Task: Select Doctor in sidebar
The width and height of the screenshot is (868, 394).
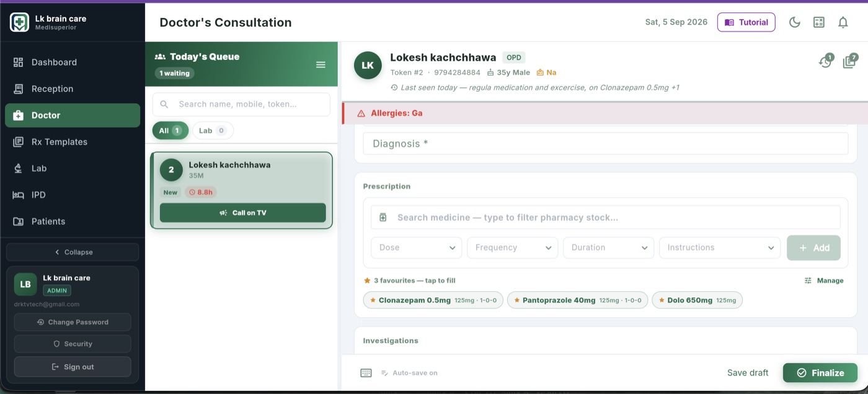Action: coord(73,115)
